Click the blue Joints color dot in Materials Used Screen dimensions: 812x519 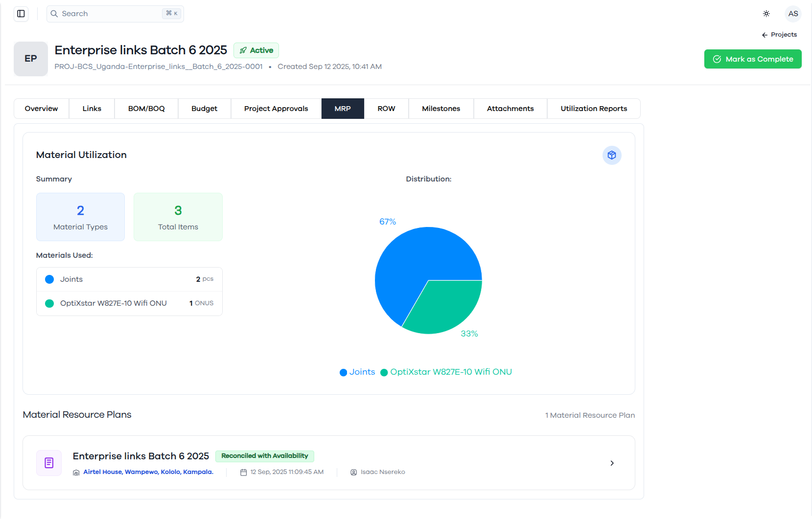pyautogui.click(x=49, y=279)
